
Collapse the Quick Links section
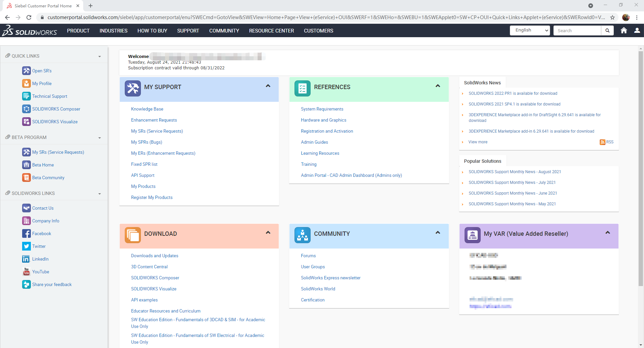point(100,56)
